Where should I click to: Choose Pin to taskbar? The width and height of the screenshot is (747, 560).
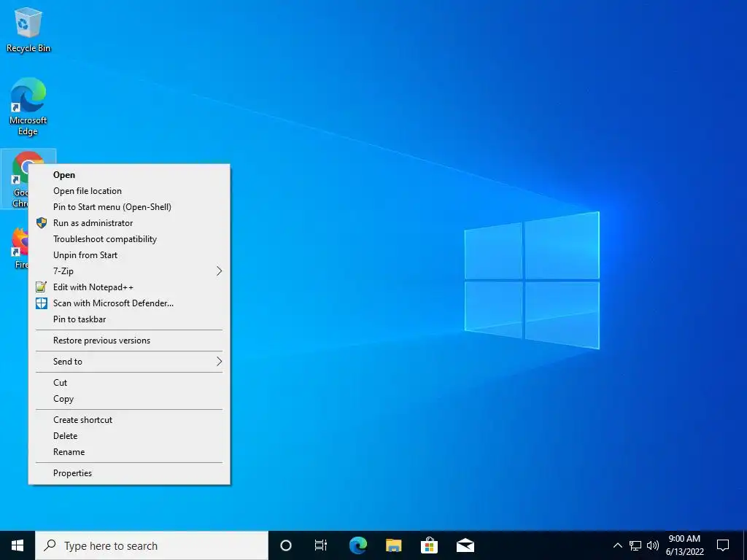coord(130,319)
